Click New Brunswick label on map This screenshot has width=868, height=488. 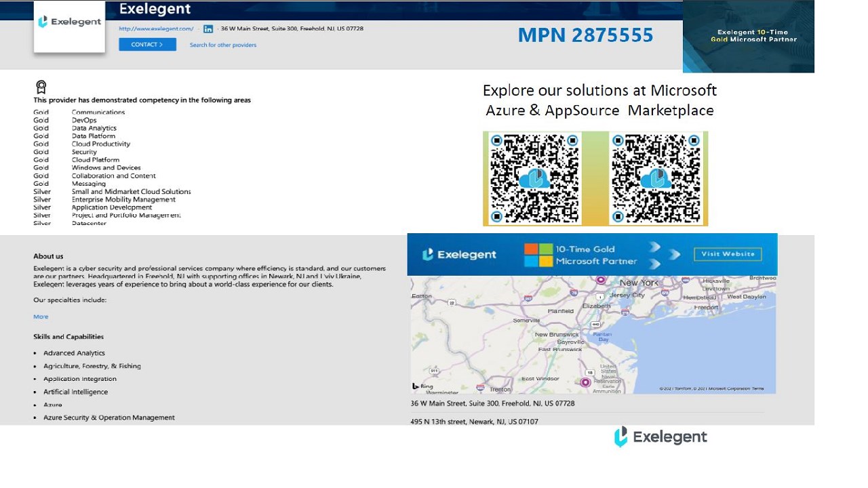557,334
